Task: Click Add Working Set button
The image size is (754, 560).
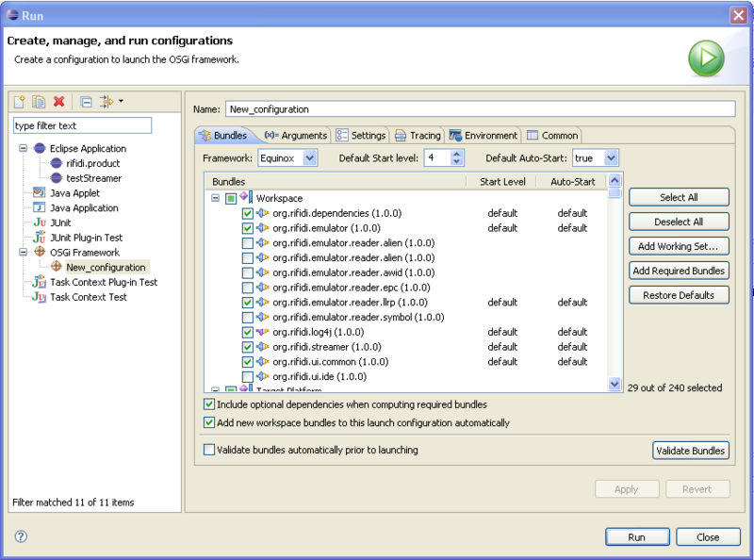Action: [x=679, y=246]
